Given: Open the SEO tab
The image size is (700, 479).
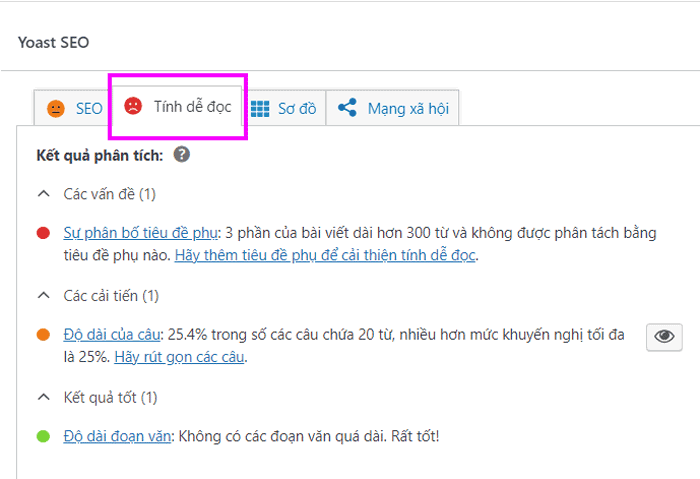Looking at the screenshot, I should coord(71,108).
